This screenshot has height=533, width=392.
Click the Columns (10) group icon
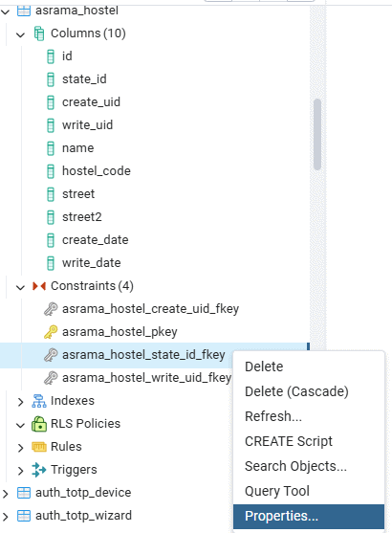tap(39, 33)
